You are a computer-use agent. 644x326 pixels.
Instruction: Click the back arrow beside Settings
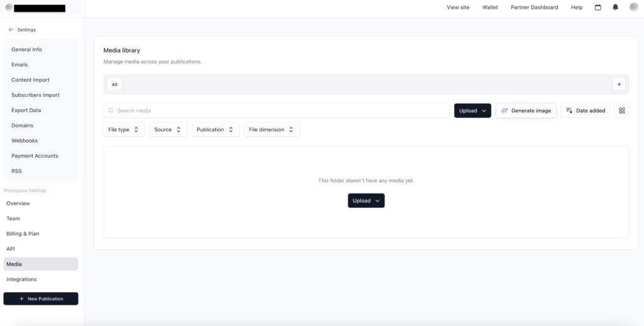[x=11, y=30]
